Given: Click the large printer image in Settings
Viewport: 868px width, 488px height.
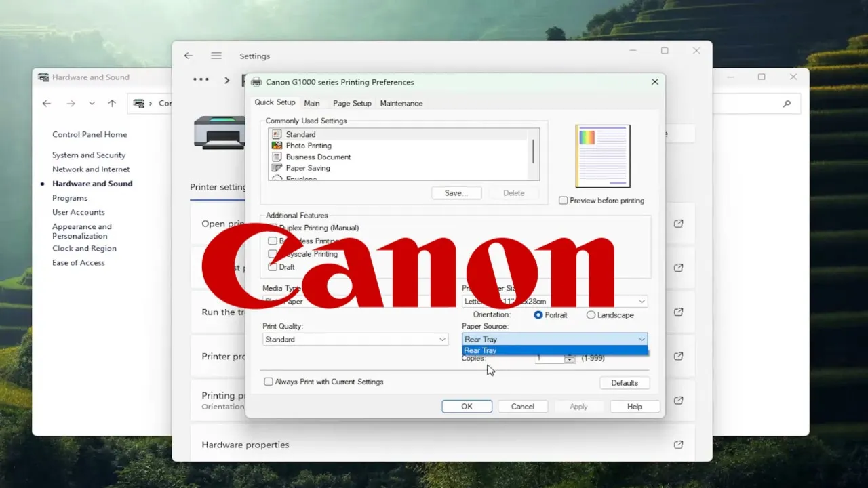Looking at the screenshot, I should (219, 132).
